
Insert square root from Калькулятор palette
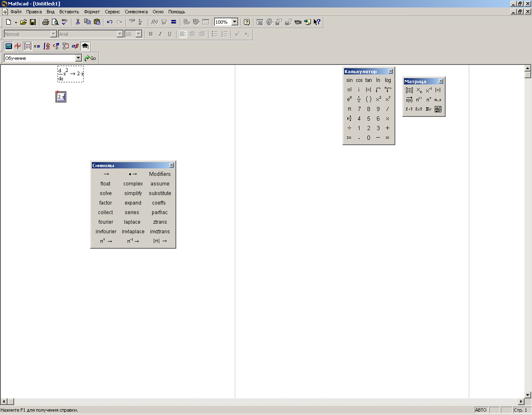click(x=378, y=90)
